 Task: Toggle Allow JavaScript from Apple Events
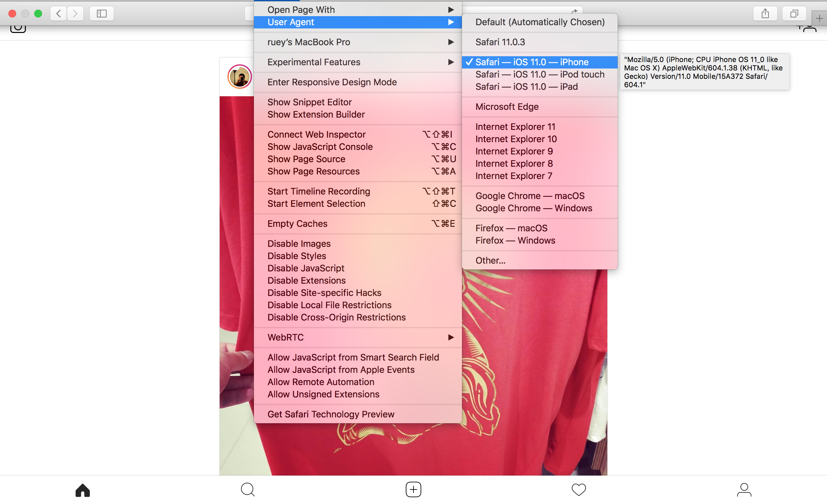(358, 370)
